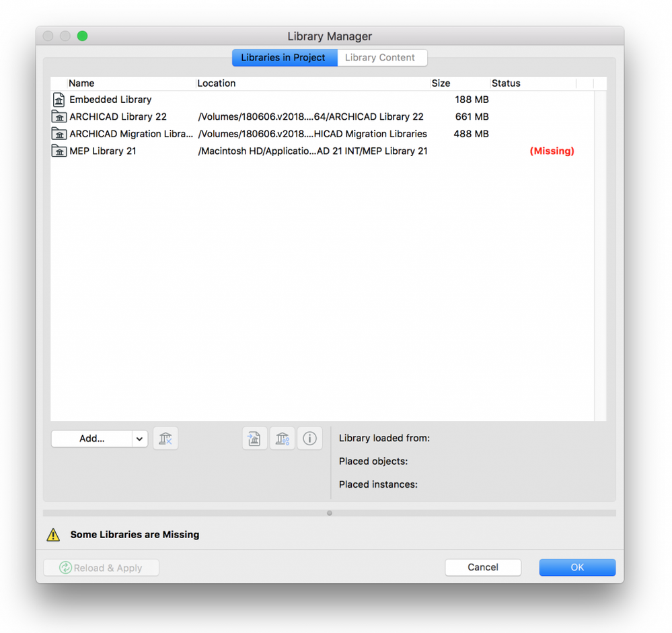Screen dimensions: 672x633
Task: Click the 'Library loaded from:' label
Action: pos(384,438)
